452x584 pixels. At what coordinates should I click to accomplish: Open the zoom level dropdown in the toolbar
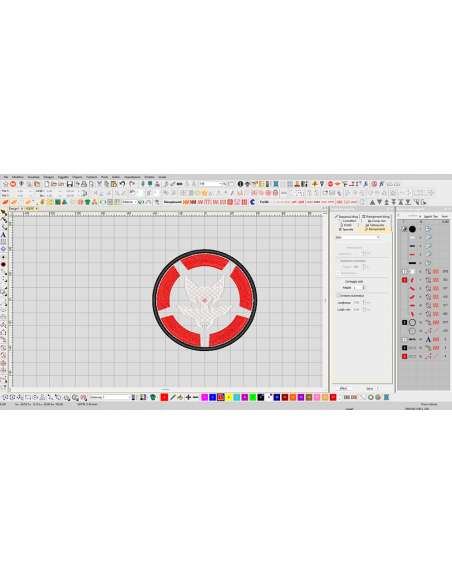coord(211,184)
